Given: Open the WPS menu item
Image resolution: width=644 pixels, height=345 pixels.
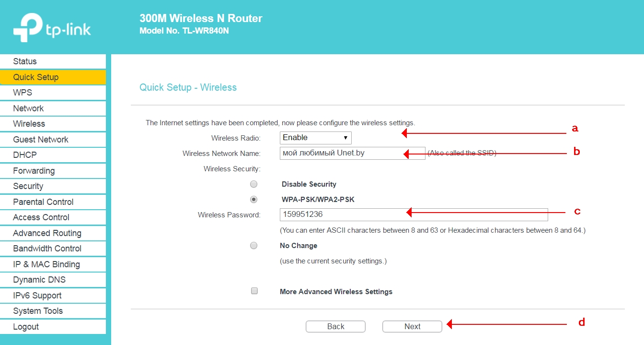Looking at the screenshot, I should [53, 93].
